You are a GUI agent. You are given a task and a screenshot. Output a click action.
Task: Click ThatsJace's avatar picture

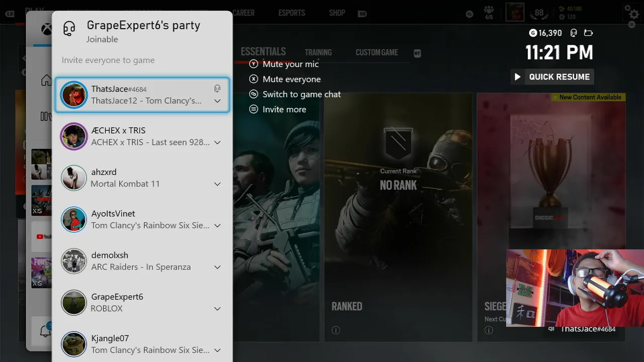[x=74, y=95]
